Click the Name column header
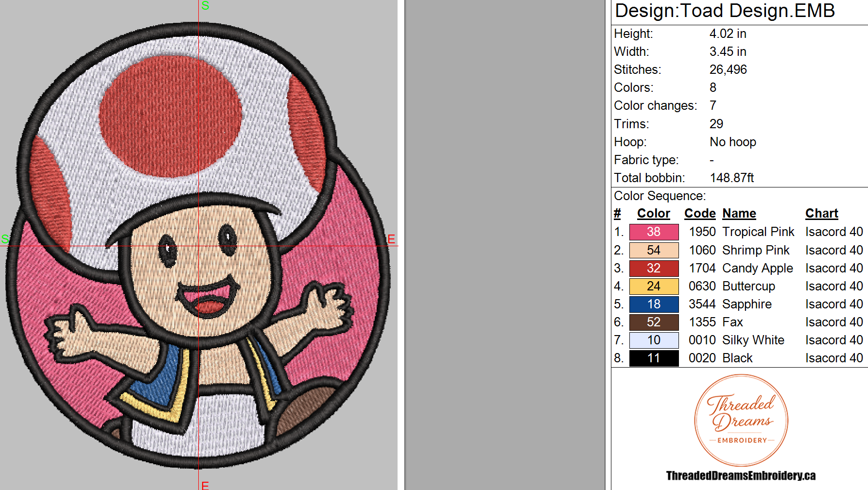The height and width of the screenshot is (490, 868). (x=739, y=214)
